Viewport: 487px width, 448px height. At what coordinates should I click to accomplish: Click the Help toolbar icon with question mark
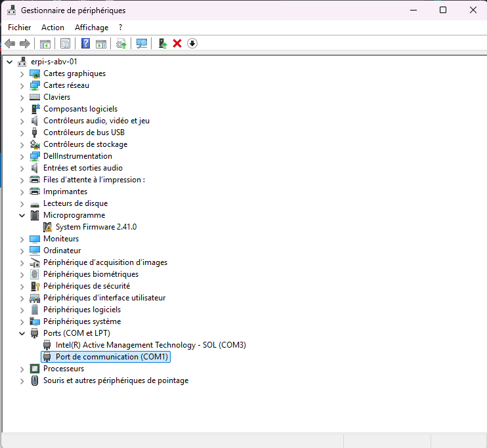tap(85, 43)
